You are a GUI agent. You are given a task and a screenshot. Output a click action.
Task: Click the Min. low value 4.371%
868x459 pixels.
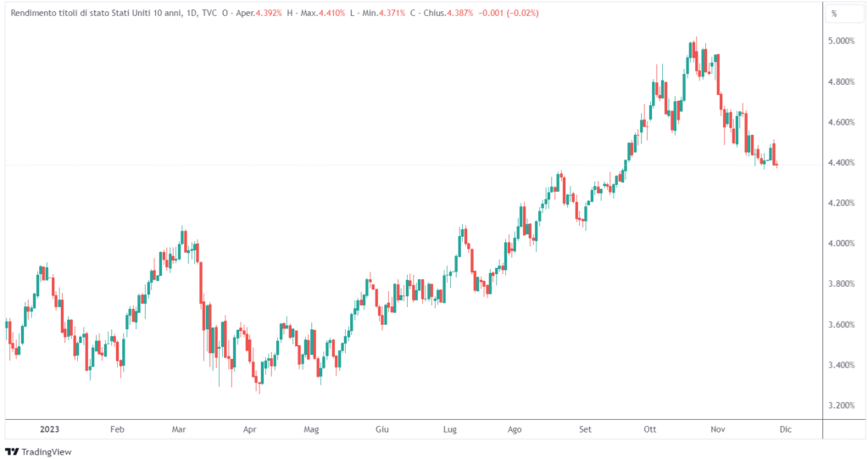(x=392, y=14)
